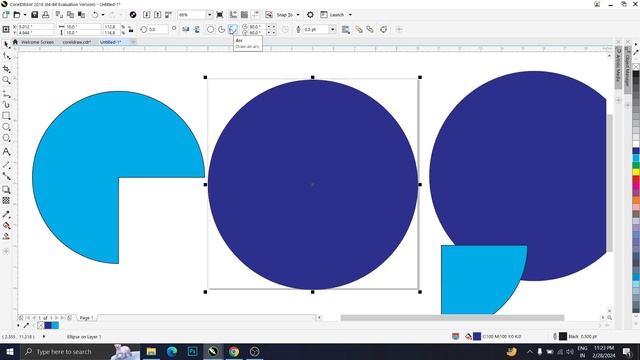
Task: Select the Page 1 tab
Action: tap(86, 318)
